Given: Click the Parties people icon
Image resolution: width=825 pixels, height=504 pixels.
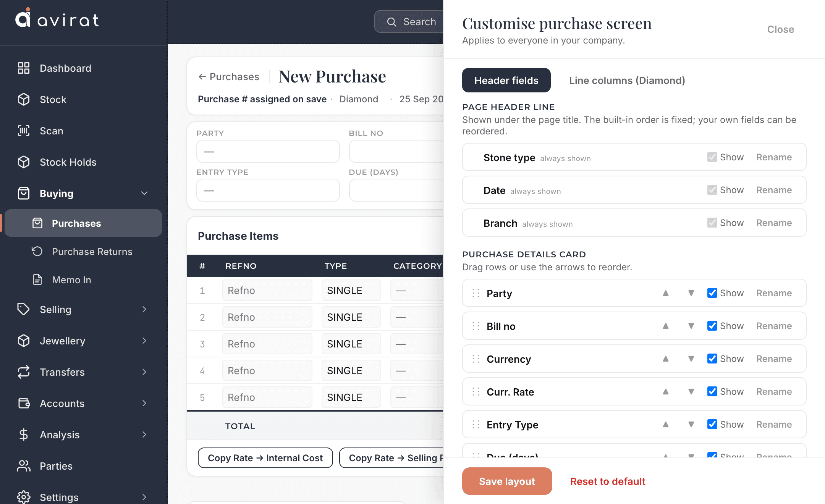Looking at the screenshot, I should [x=24, y=466].
